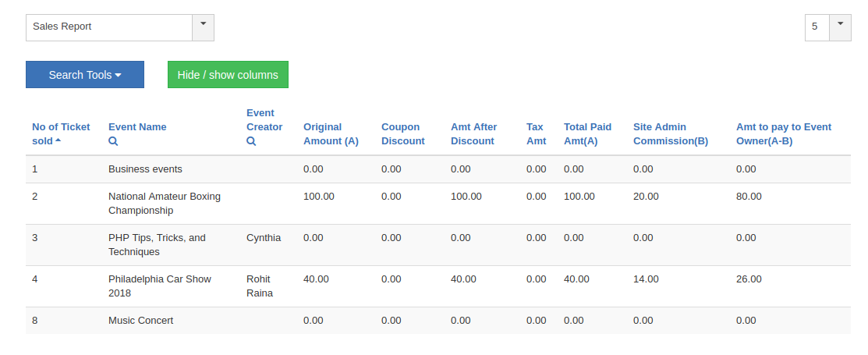Select the National Amateur Boxing Championship row

[x=165, y=203]
